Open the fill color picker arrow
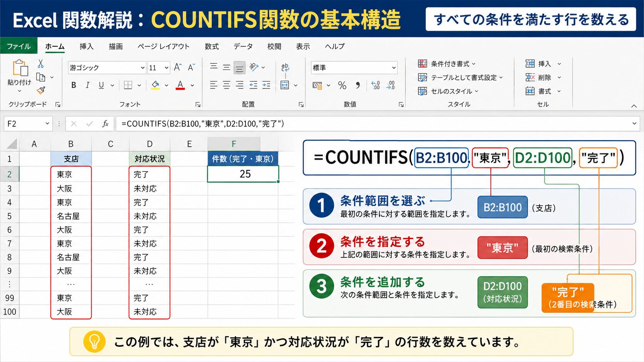This screenshot has width=644, height=362. [x=166, y=85]
